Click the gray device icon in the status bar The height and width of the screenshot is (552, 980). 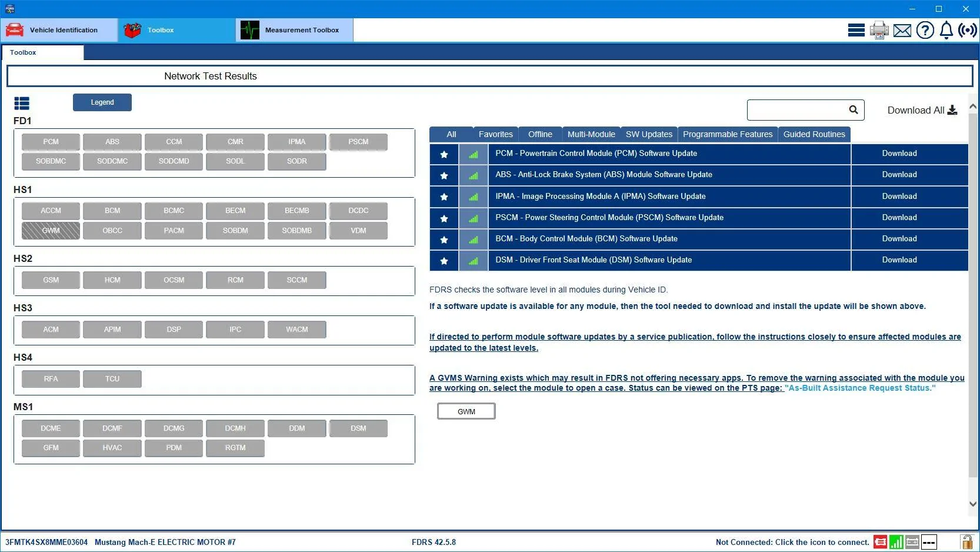(912, 542)
